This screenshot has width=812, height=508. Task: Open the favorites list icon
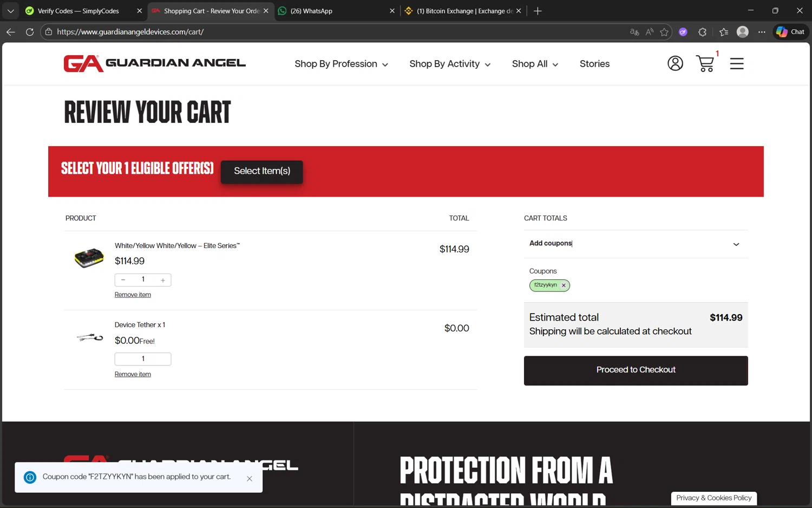coord(724,32)
